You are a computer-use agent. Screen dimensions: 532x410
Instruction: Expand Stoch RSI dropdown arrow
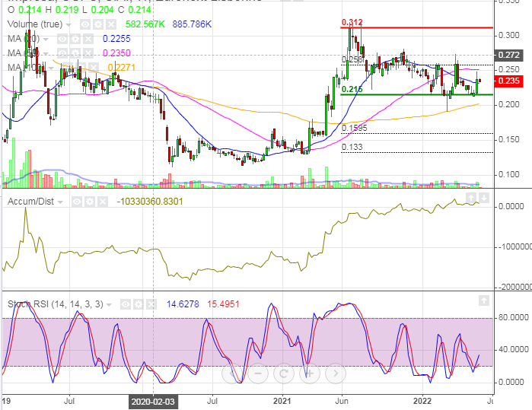point(109,304)
